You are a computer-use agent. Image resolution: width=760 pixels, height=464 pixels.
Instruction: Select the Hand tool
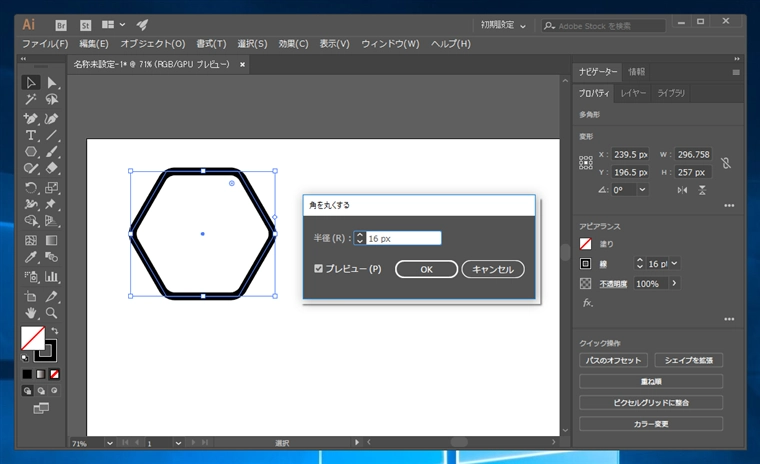tap(31, 313)
